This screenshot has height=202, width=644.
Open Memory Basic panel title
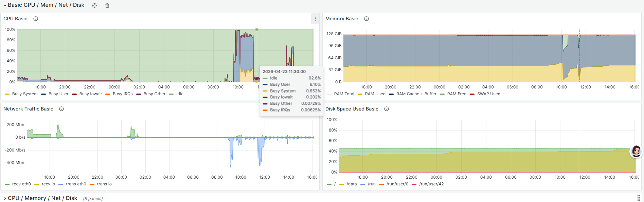tap(342, 19)
